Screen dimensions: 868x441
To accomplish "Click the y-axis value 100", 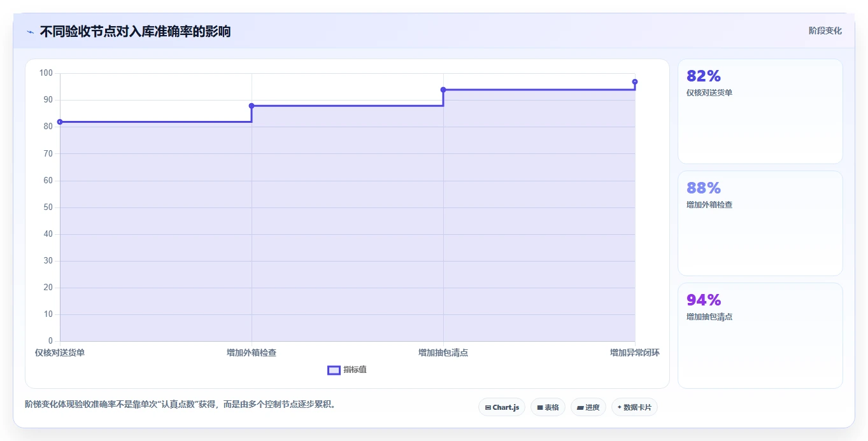I will (x=46, y=73).
